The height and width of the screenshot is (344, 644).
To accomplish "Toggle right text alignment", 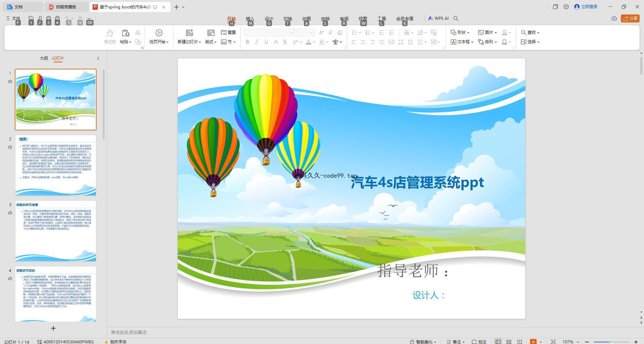I will tap(372, 42).
